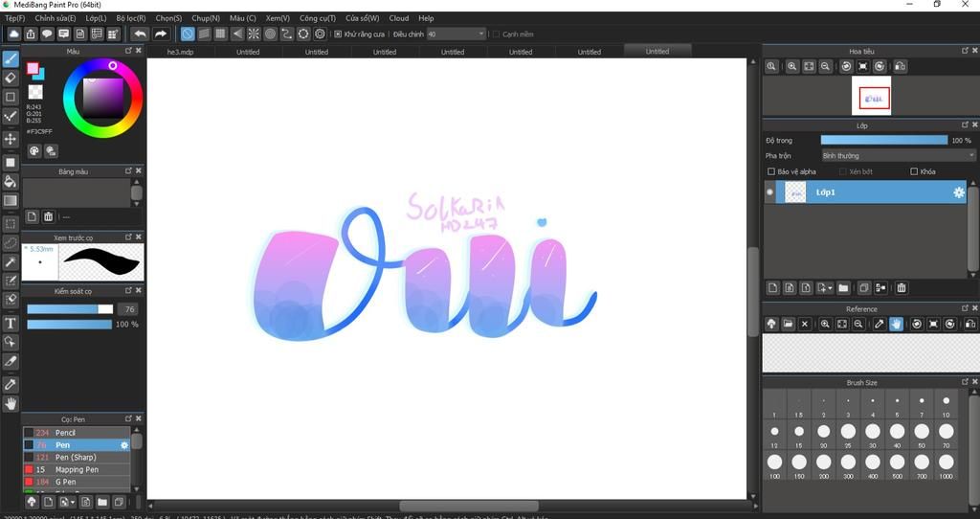The height and width of the screenshot is (519, 980).
Task: Open the Tệp(F) menu
Action: point(15,18)
